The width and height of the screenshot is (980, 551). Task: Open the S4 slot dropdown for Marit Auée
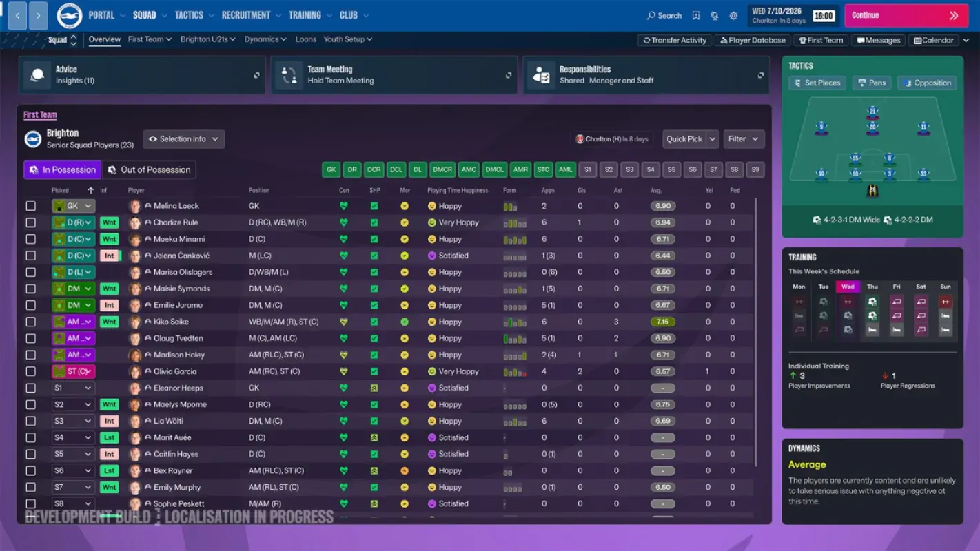(x=73, y=437)
